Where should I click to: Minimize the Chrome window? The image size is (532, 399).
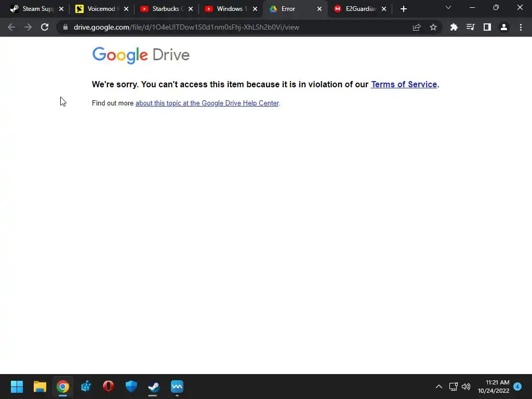click(x=472, y=7)
